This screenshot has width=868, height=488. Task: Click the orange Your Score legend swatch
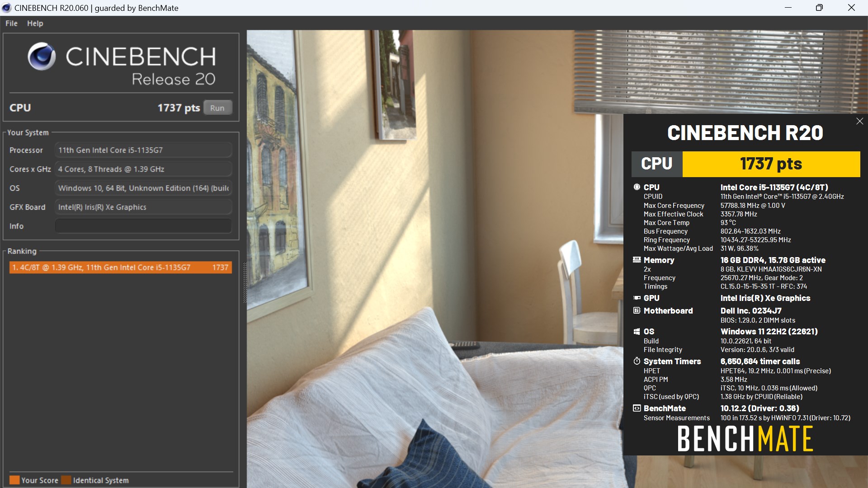point(14,480)
